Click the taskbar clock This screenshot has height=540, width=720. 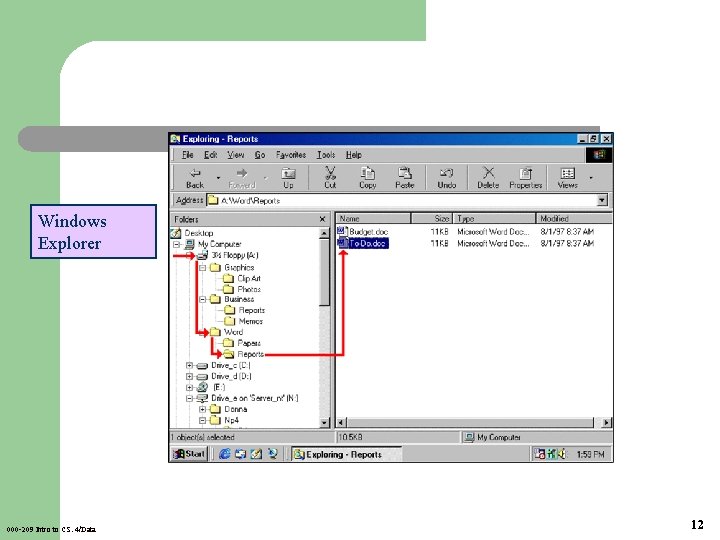pos(591,455)
